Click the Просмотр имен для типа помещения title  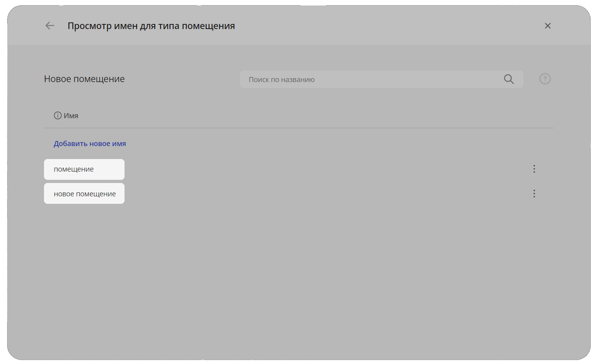[x=151, y=26]
